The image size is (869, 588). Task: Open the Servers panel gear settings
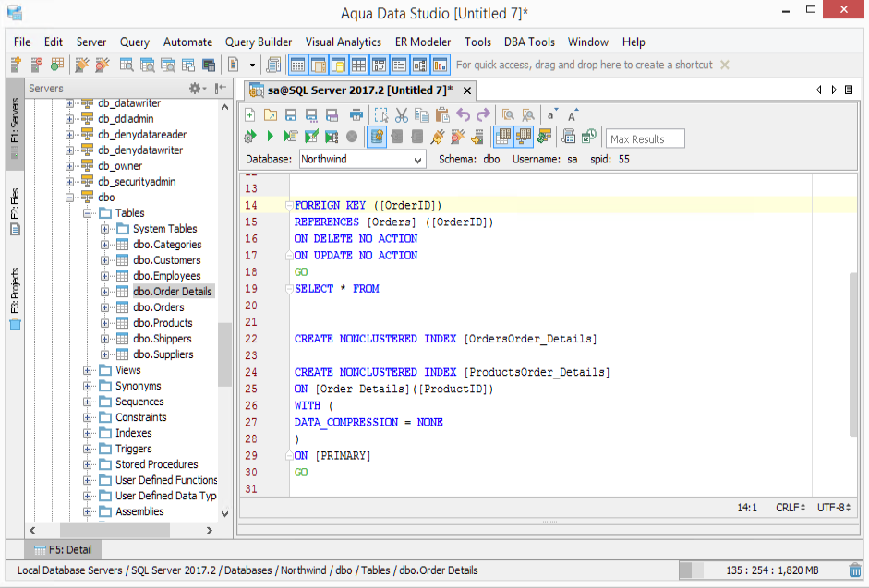click(197, 89)
